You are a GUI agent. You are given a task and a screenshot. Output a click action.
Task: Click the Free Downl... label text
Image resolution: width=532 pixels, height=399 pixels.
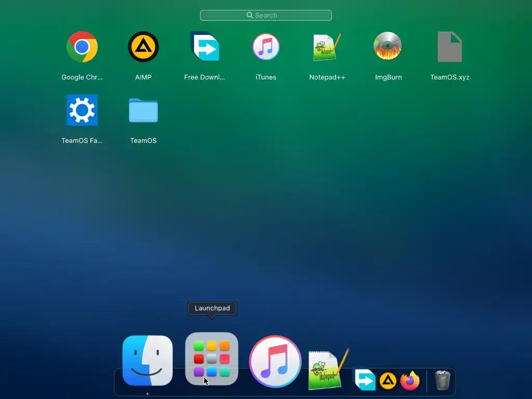(x=204, y=77)
